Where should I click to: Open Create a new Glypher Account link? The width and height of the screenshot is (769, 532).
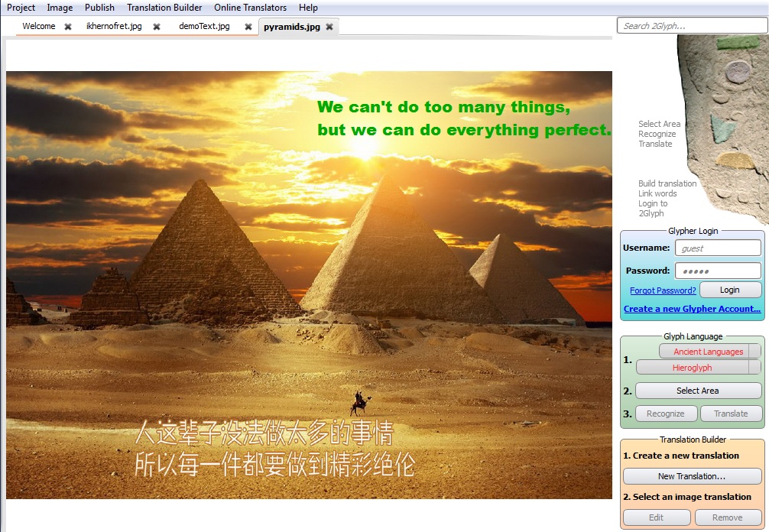click(692, 308)
